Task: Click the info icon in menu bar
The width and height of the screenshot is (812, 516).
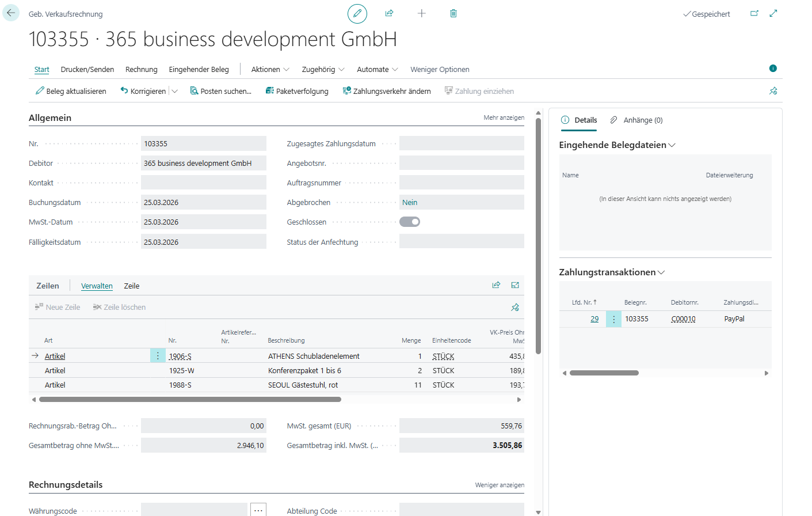Action: pyautogui.click(x=773, y=69)
